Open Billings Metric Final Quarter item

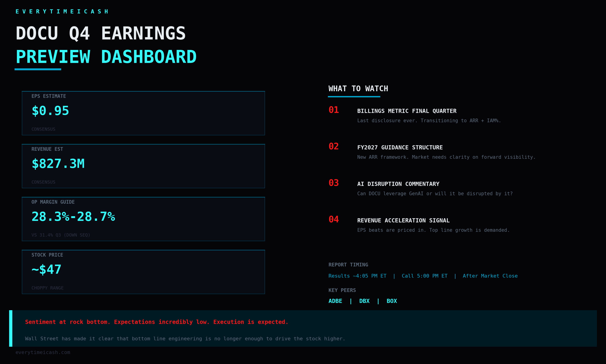point(407,111)
